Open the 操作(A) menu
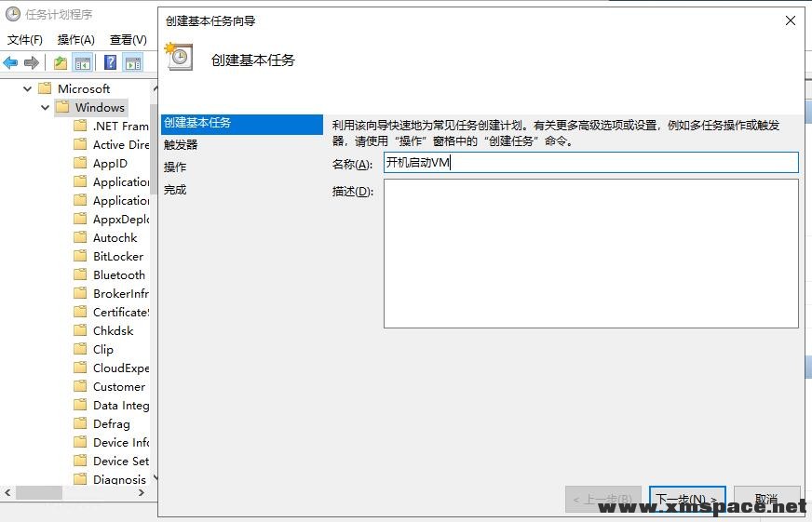 pos(75,39)
